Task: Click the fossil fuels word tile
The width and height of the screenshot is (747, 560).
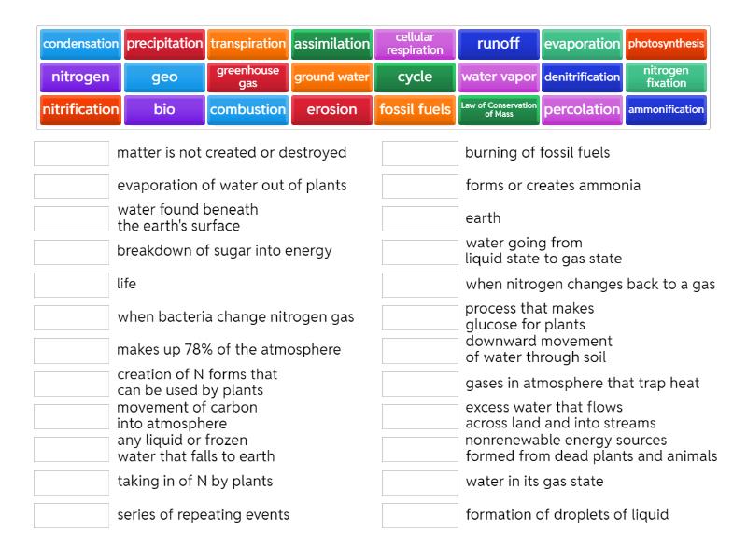Action: [x=415, y=110]
